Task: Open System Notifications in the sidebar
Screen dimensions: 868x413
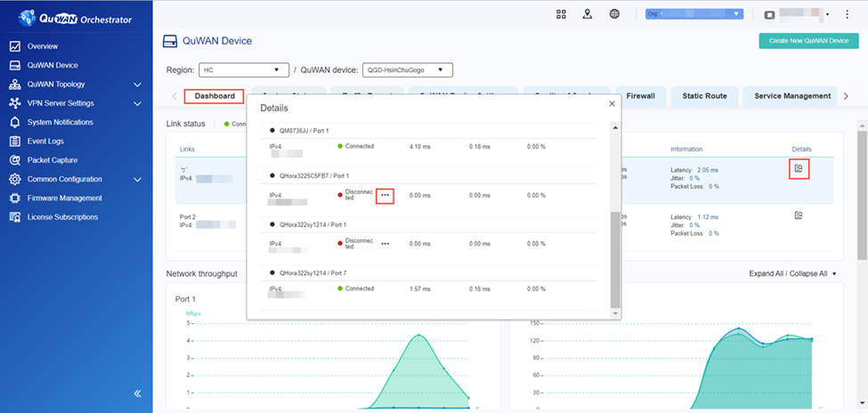Action: [x=61, y=122]
